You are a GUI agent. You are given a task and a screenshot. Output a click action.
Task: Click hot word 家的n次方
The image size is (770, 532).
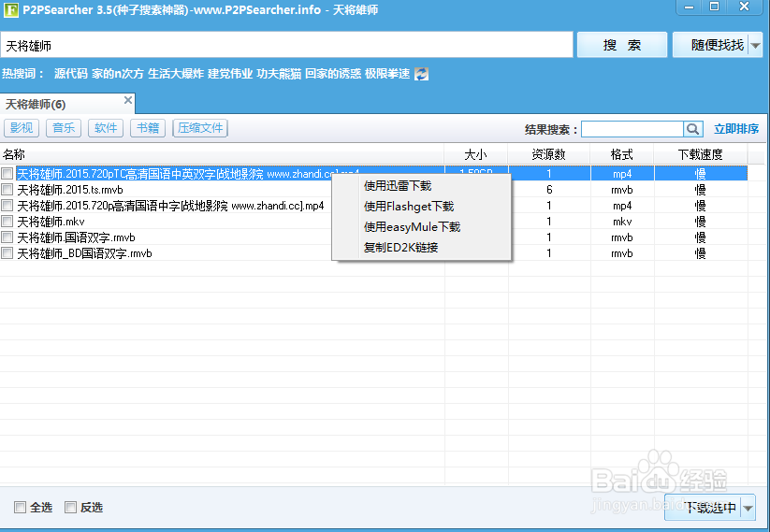tap(118, 74)
